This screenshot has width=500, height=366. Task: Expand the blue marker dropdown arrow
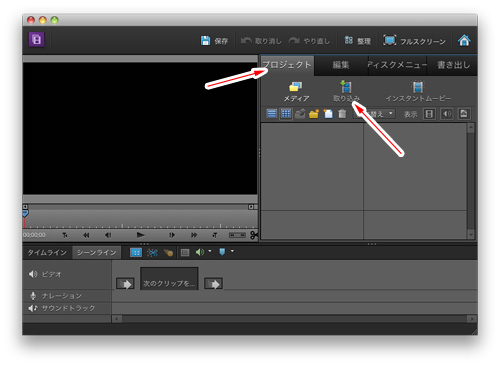pos(232,251)
